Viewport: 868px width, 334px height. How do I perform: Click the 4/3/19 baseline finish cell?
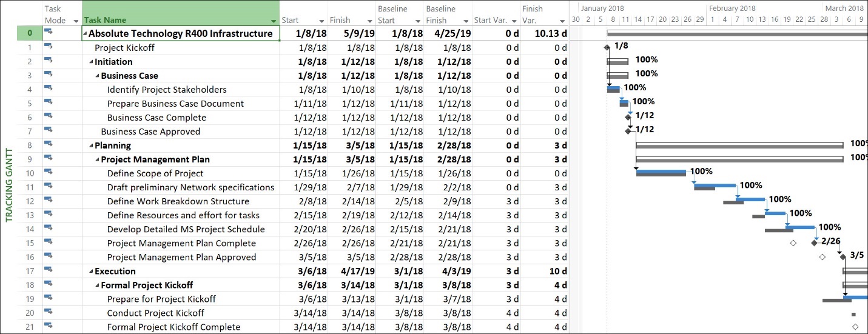448,271
